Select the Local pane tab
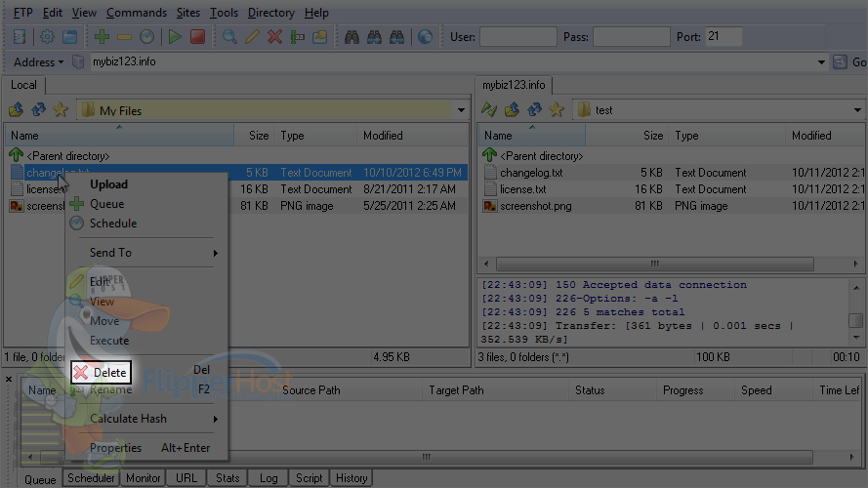Image resolution: width=868 pixels, height=488 pixels. point(23,85)
